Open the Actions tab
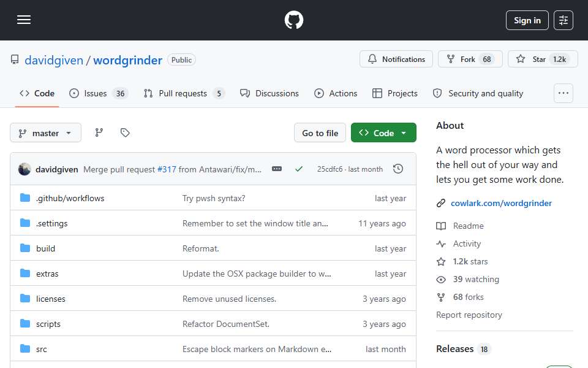Viewport: 588px width, 368px height. (336, 93)
